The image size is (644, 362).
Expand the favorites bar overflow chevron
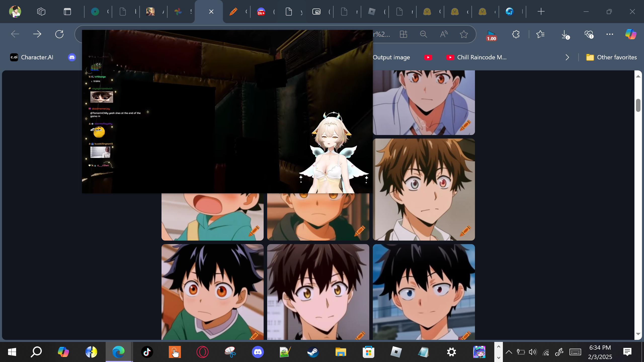(x=567, y=57)
